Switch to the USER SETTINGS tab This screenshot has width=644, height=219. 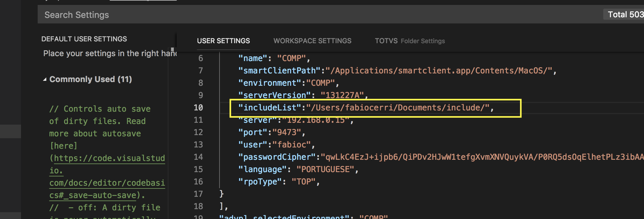[x=224, y=41]
